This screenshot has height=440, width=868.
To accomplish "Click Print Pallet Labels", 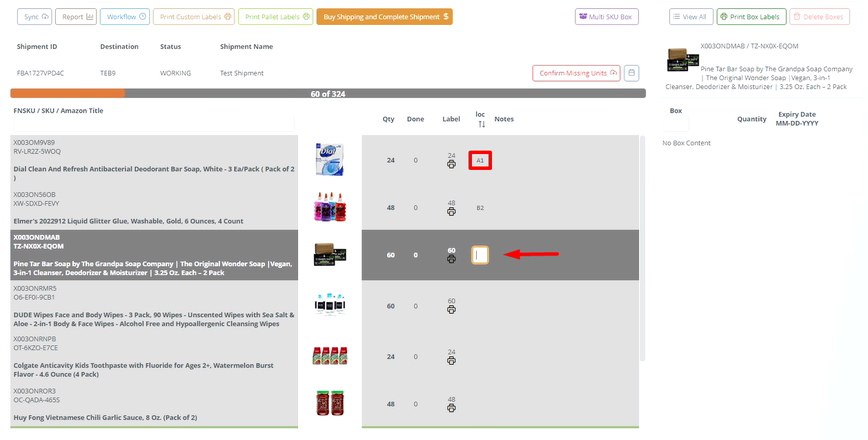I will click(275, 17).
